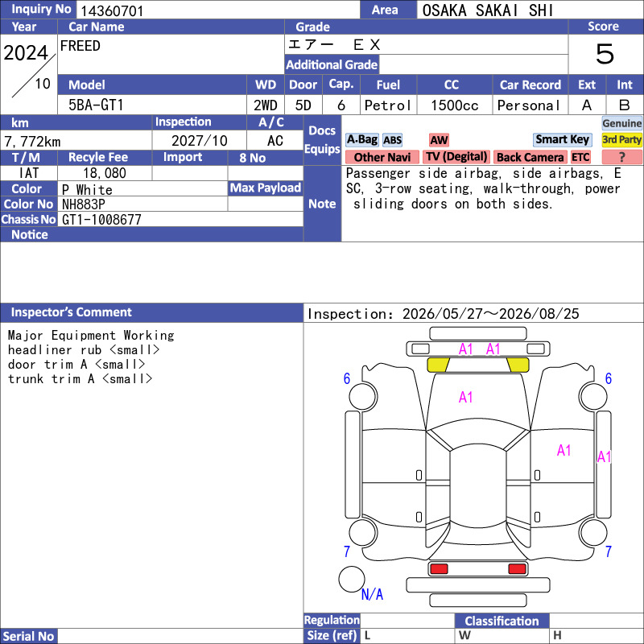Click the door value 5D
This screenshot has height=644, width=644.
click(x=303, y=105)
